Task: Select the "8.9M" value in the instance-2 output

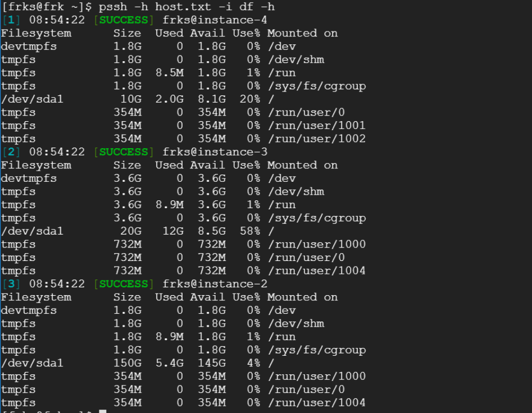Action: tap(170, 337)
